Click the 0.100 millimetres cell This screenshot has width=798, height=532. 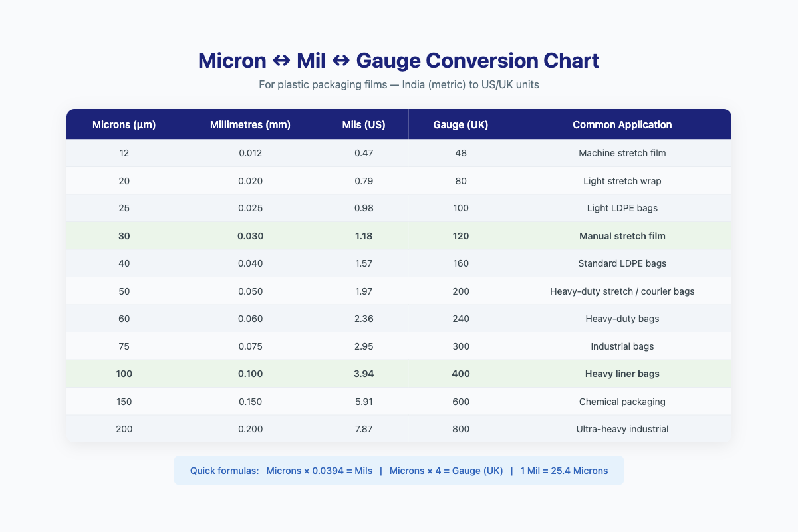coord(250,374)
